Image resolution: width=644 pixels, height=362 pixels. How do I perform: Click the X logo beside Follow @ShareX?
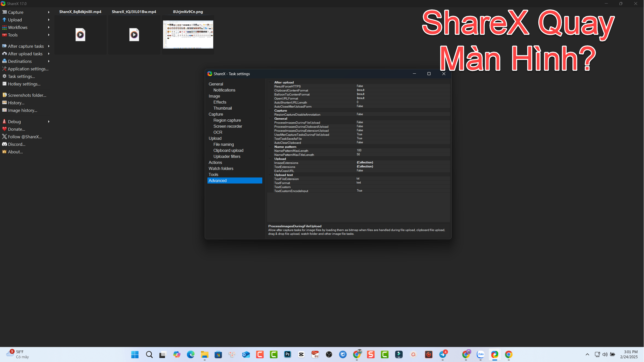tap(4, 137)
